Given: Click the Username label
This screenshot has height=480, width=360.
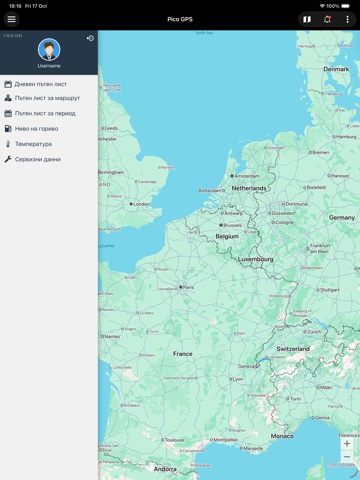Looking at the screenshot, I should [x=49, y=66].
